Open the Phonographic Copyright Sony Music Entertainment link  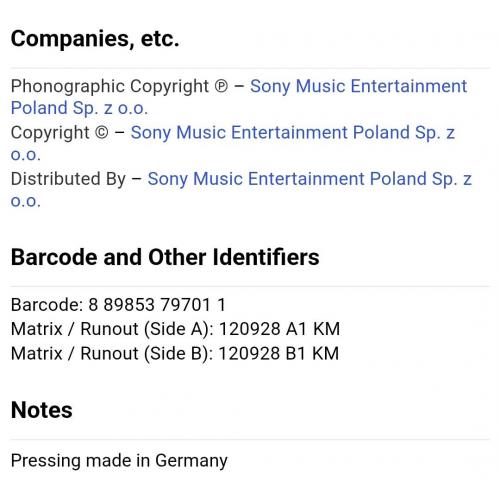pos(358,86)
